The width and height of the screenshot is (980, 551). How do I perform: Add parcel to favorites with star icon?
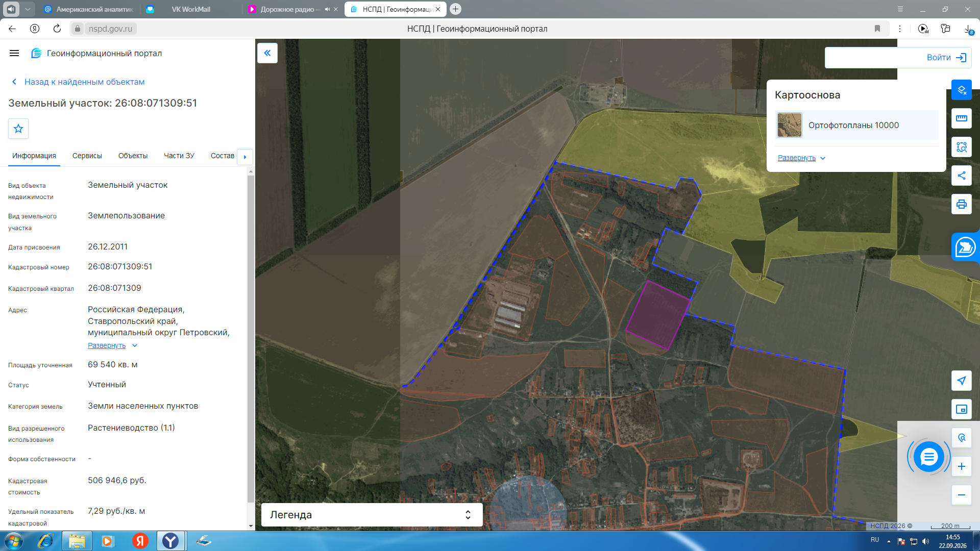click(18, 129)
